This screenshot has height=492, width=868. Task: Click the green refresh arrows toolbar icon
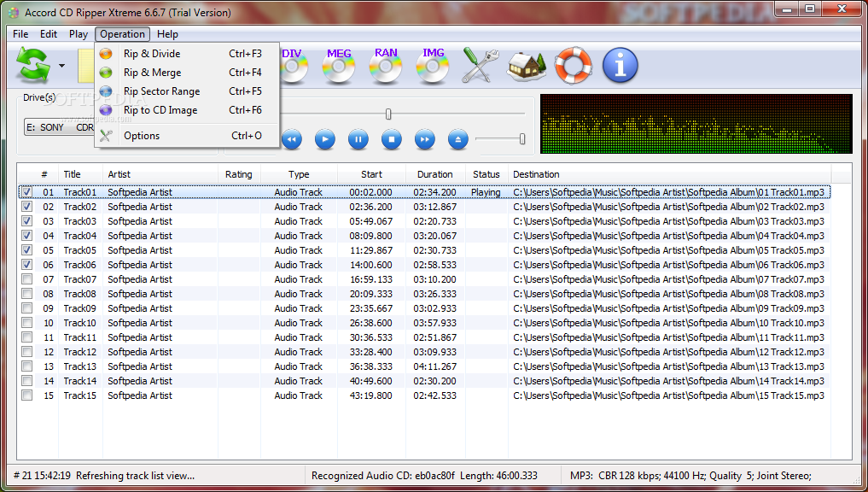[32, 65]
